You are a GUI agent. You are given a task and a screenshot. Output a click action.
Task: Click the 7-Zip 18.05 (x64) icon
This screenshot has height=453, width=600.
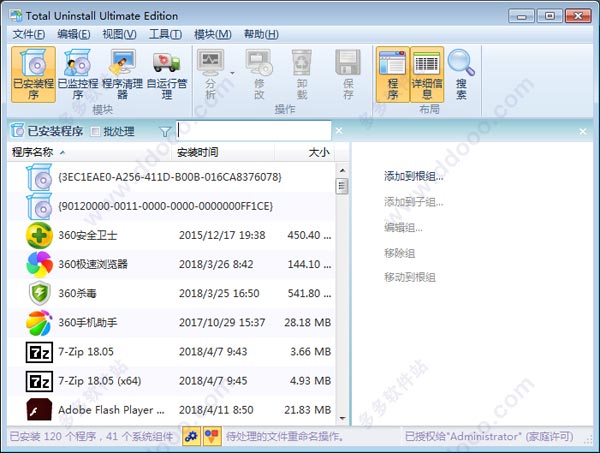pyautogui.click(x=39, y=381)
